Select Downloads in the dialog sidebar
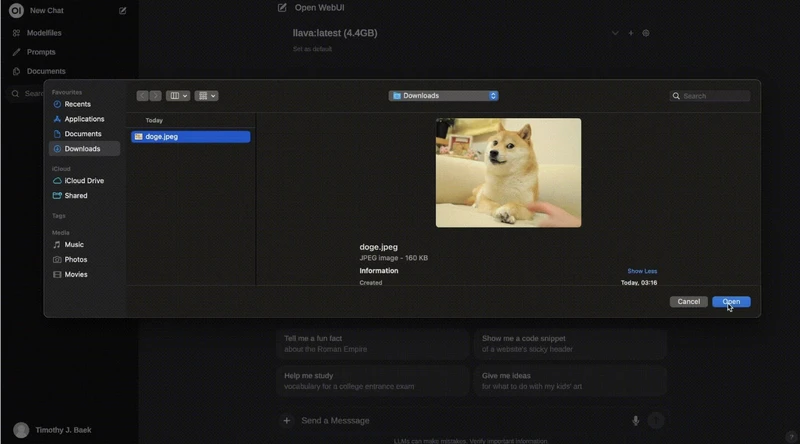This screenshot has width=800, height=444. point(84,149)
